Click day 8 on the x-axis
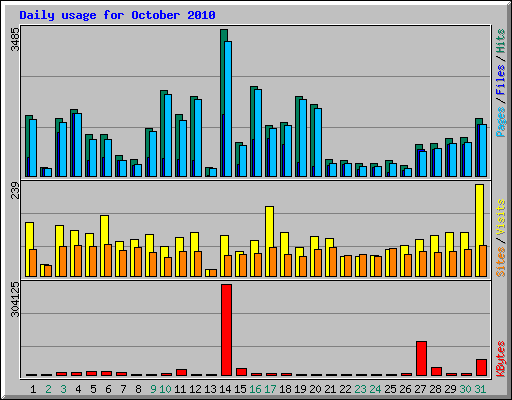The height and width of the screenshot is (400, 512). [x=138, y=389]
